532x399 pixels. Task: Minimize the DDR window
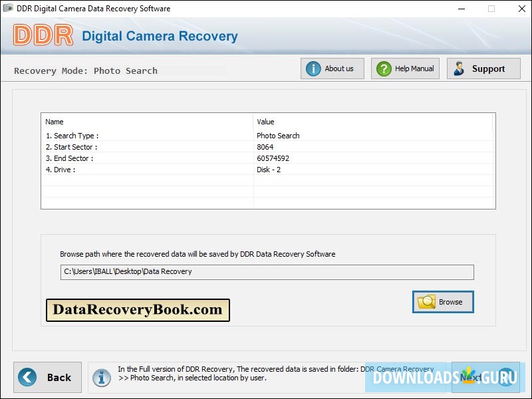[x=461, y=9]
